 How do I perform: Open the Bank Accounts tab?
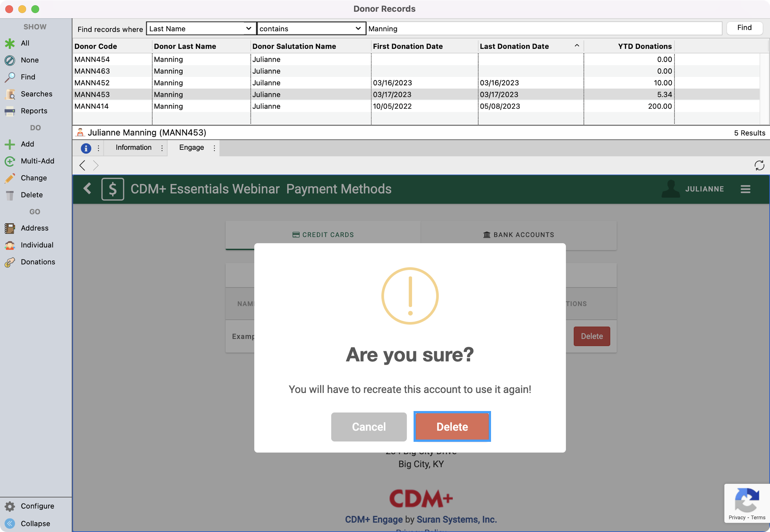pyautogui.click(x=518, y=235)
